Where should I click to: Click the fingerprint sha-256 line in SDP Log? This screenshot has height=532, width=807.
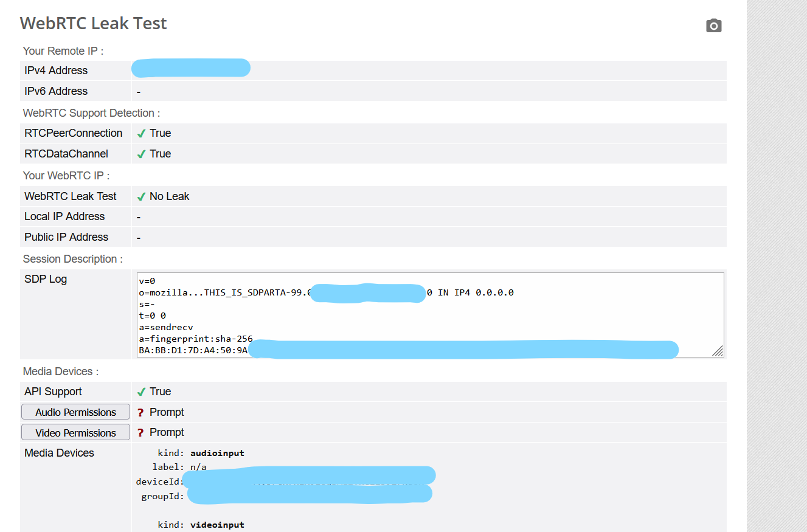pyautogui.click(x=196, y=339)
